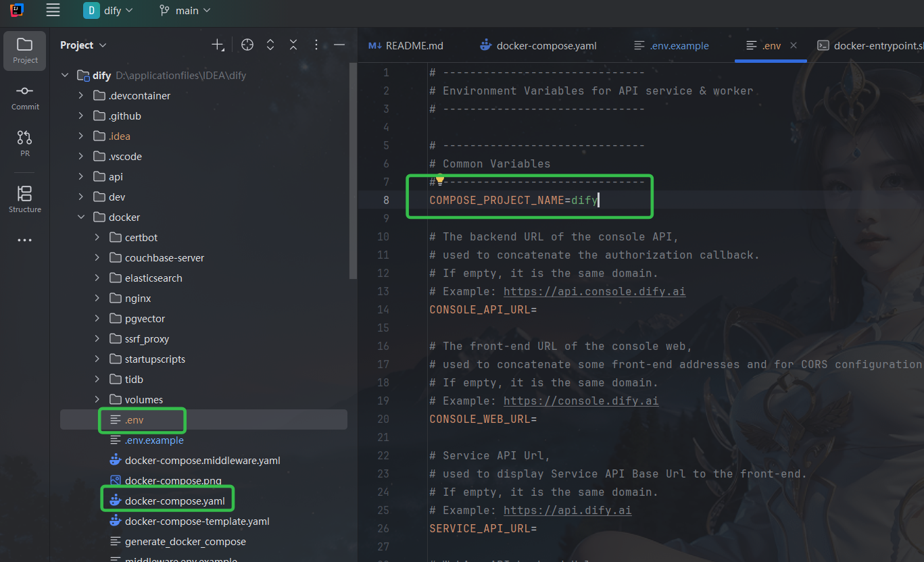
Task: Click line number 14 in gutter
Action: (383, 309)
